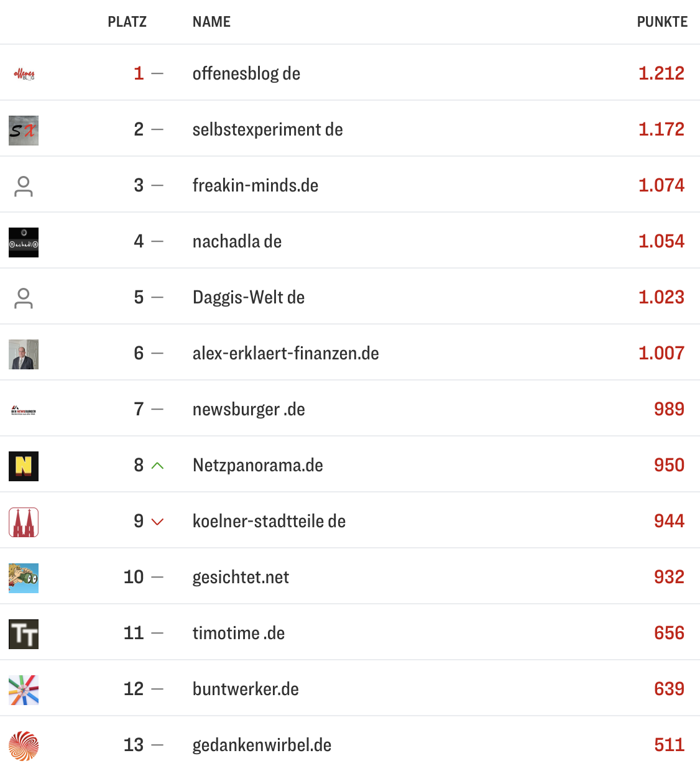This screenshot has width=700, height=771.
Task: Click the NAME column header
Action: point(211,22)
